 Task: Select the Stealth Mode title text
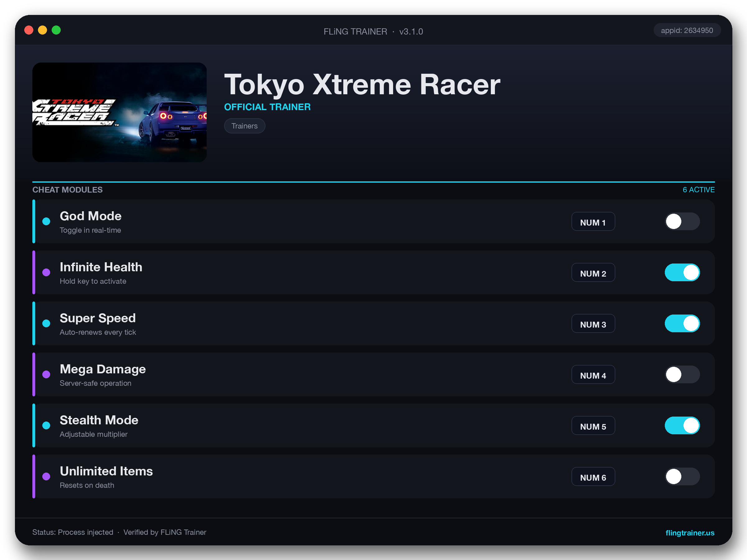[99, 420]
